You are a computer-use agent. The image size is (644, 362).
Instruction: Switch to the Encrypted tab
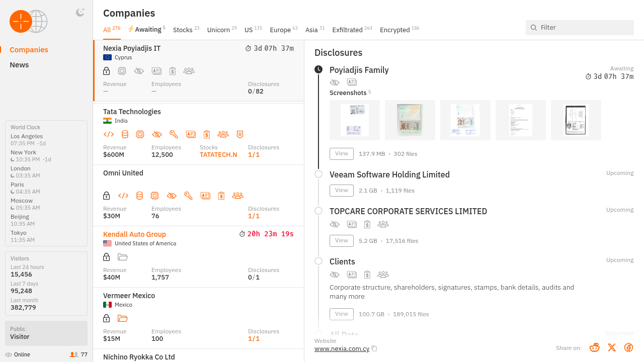[399, 30]
